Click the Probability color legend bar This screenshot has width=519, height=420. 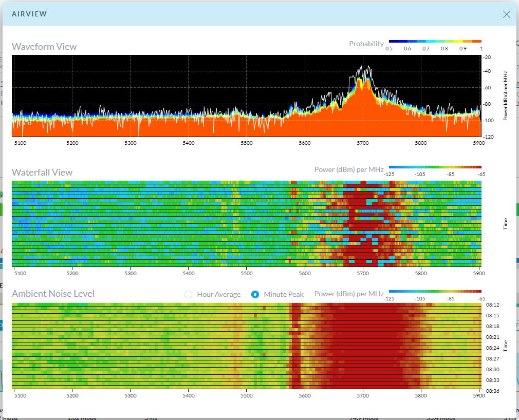click(x=435, y=42)
